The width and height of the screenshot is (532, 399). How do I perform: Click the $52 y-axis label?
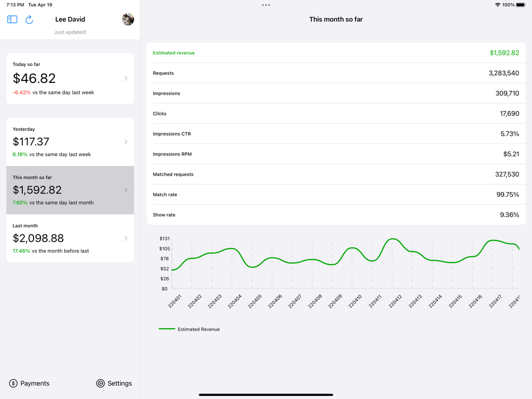(164, 269)
